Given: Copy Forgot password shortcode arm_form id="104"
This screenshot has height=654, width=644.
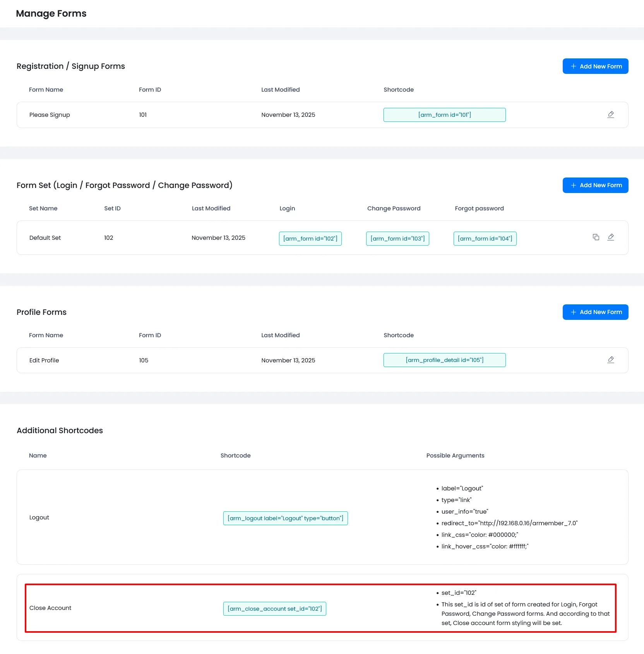Looking at the screenshot, I should coord(485,239).
